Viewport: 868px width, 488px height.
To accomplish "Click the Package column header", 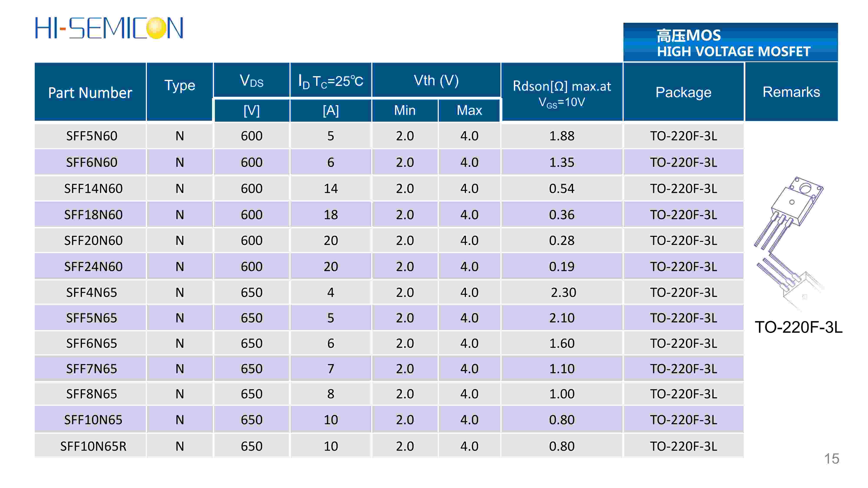I will pyautogui.click(x=683, y=92).
